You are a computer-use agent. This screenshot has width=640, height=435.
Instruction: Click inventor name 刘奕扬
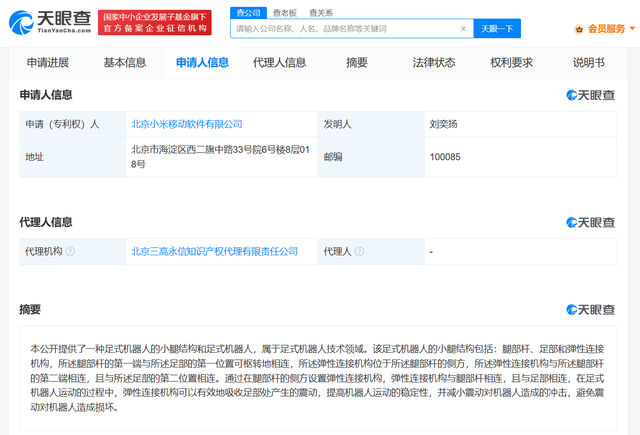tap(443, 124)
